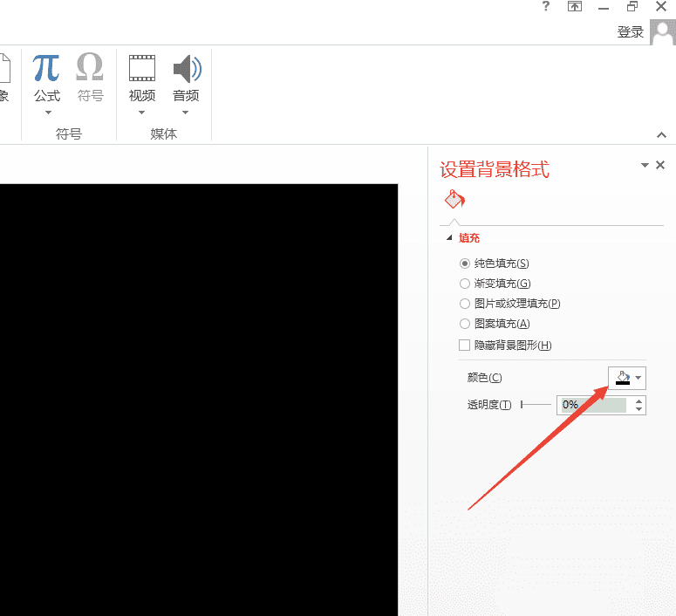Viewport: 676px width, 616px height.
Task: Restore down the PowerPoint window
Action: click(632, 6)
